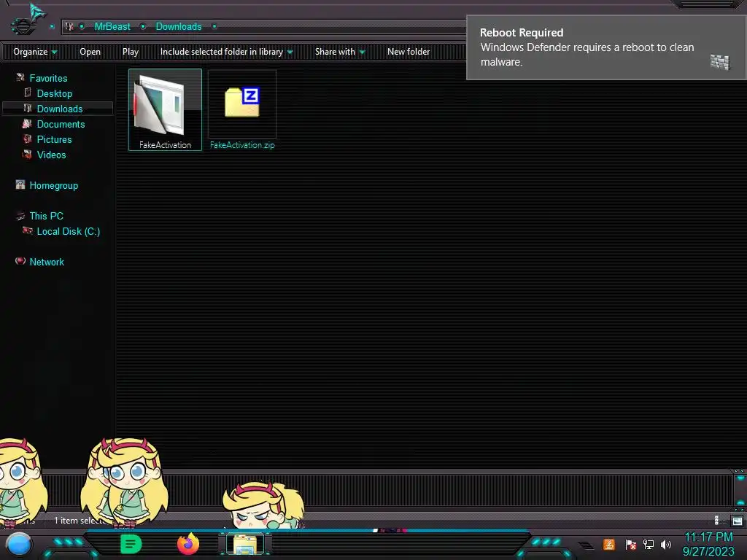Click the network tray icon
The height and width of the screenshot is (560, 747).
pyautogui.click(x=649, y=544)
